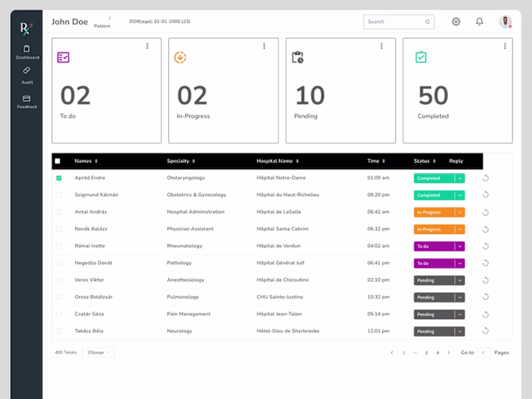Click the green Completed clipboard icon
532x399 pixels.
tap(421, 57)
